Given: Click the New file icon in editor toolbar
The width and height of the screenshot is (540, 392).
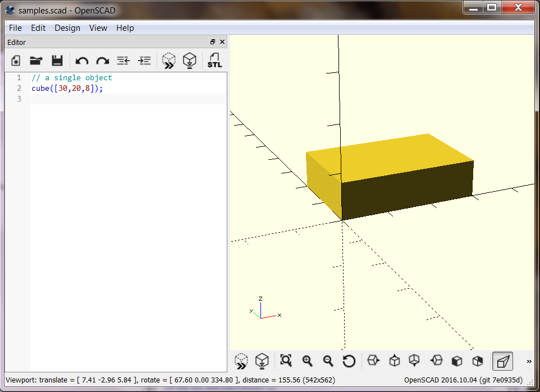Looking at the screenshot, I should tap(16, 61).
